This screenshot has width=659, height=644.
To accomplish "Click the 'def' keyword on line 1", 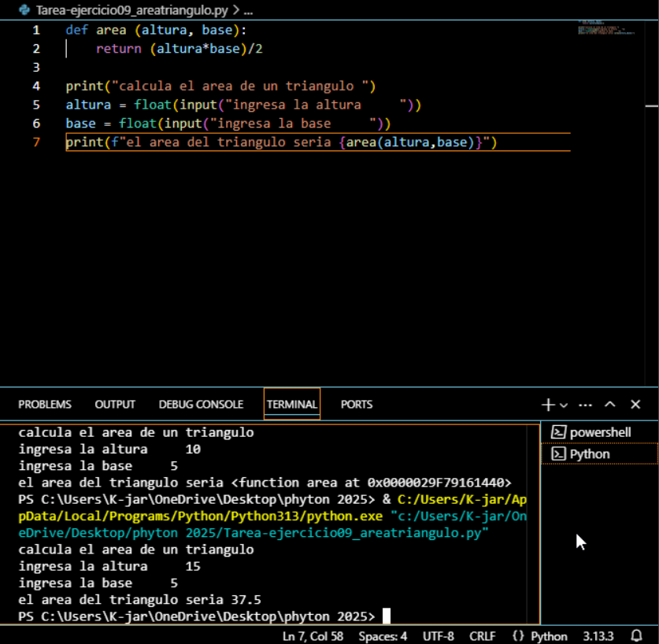I will [x=77, y=30].
